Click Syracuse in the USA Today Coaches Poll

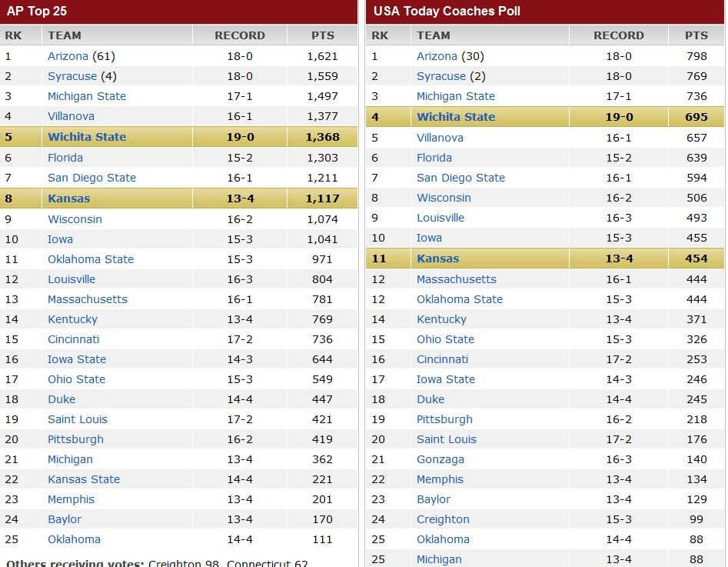441,76
